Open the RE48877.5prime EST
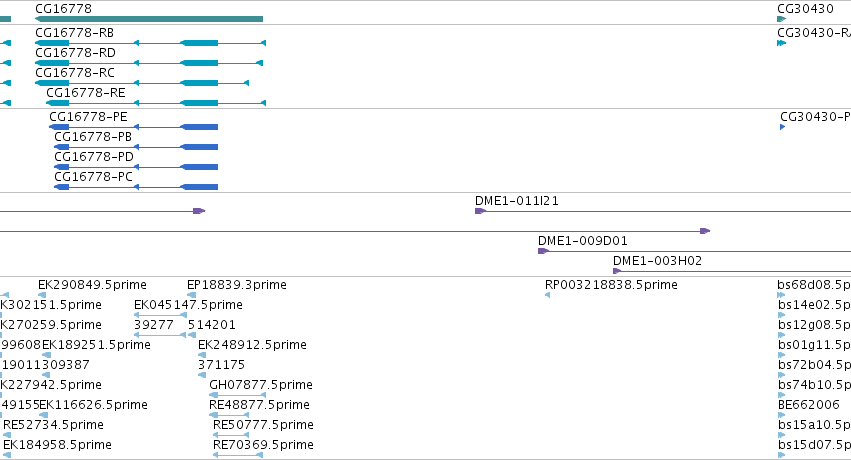The height and width of the screenshot is (460, 851). tap(259, 405)
